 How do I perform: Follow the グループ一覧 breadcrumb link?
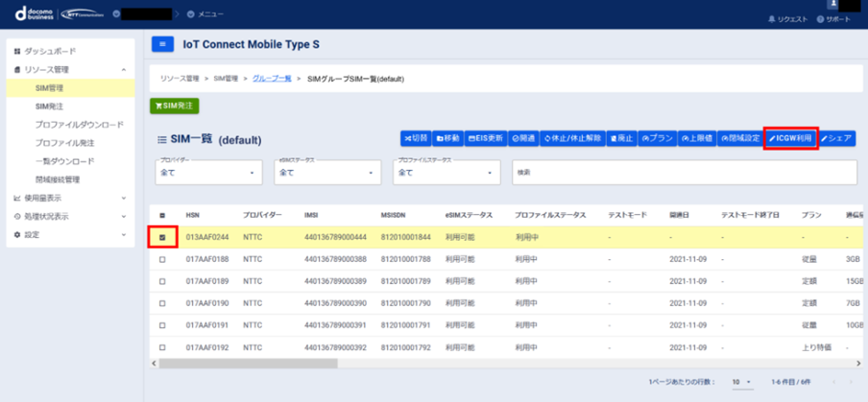point(274,77)
